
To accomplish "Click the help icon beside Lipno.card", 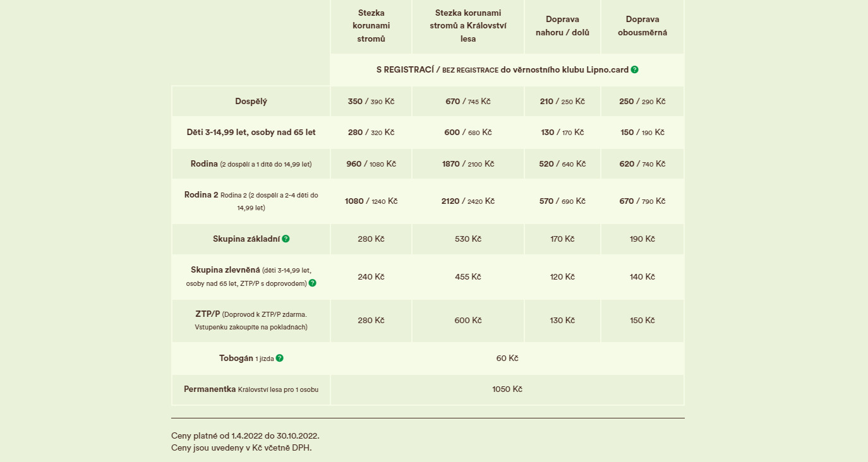I will pos(634,69).
